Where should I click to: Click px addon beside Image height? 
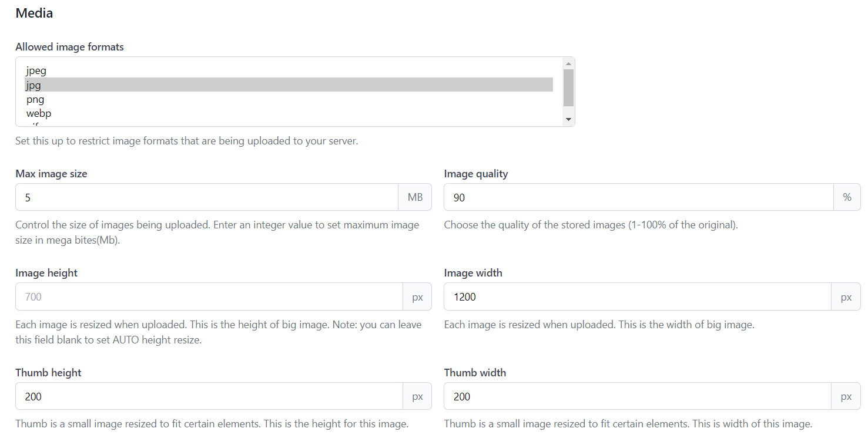point(417,297)
